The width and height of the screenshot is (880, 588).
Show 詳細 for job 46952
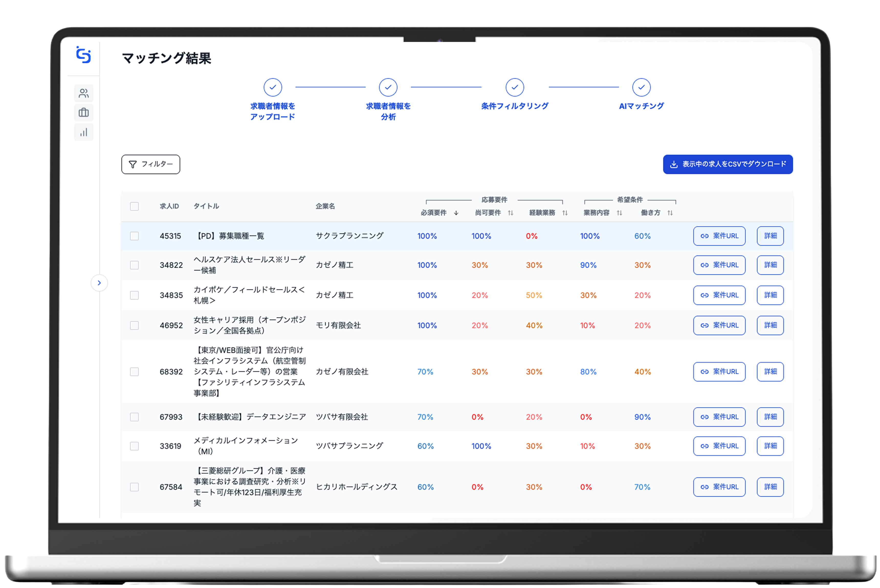pos(770,325)
